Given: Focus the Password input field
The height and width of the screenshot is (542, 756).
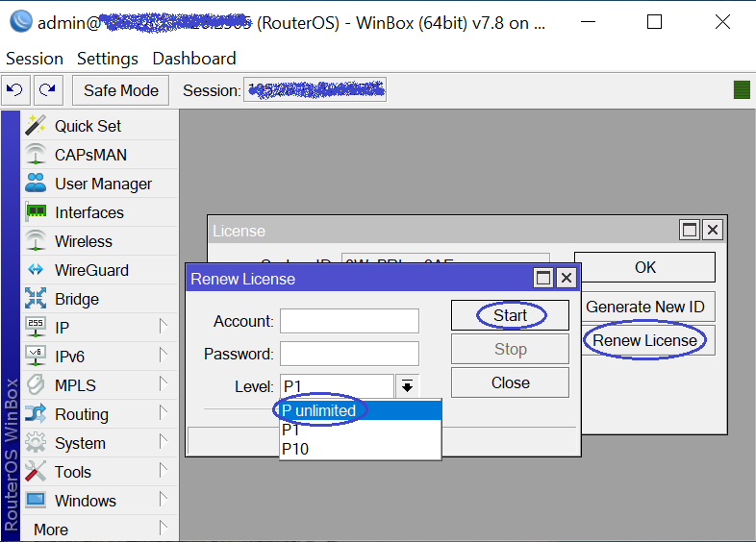Looking at the screenshot, I should click(349, 354).
